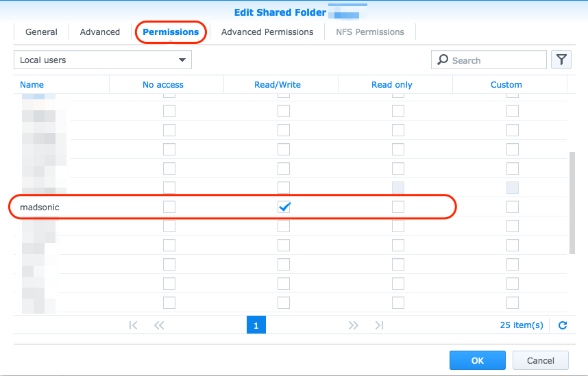Click the next page double-arrow icon
Image resolution: width=588 pixels, height=376 pixels.
coord(353,325)
